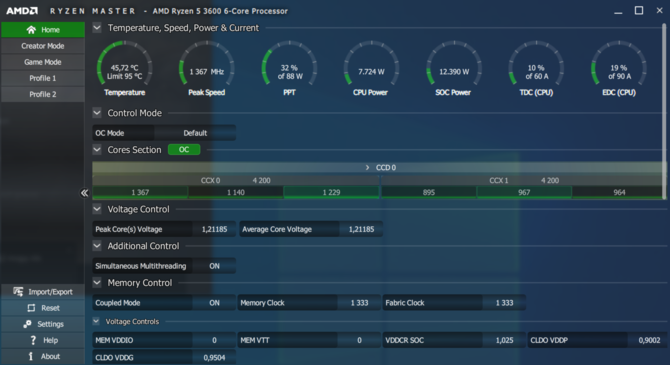
Task: Select core showing 895
Action: 429,192
